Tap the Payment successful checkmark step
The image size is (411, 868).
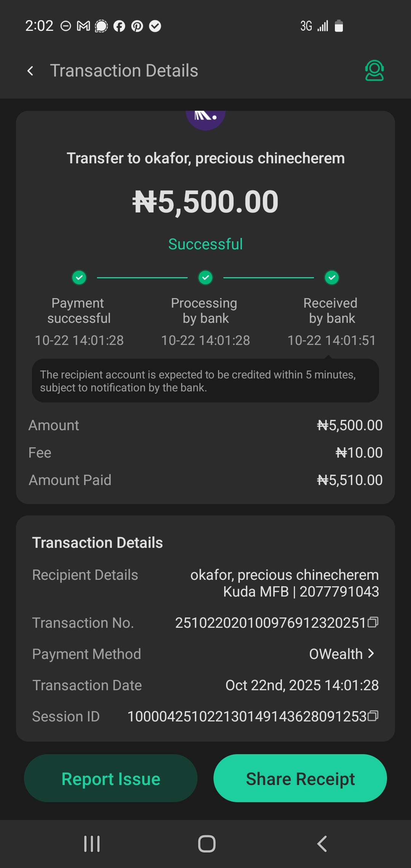point(79,278)
